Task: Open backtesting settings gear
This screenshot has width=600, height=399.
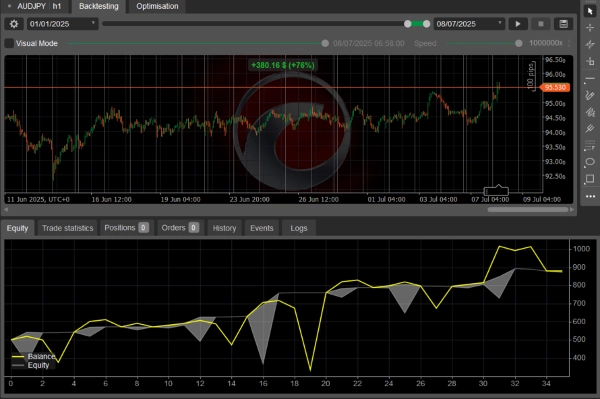Action: pyautogui.click(x=14, y=24)
